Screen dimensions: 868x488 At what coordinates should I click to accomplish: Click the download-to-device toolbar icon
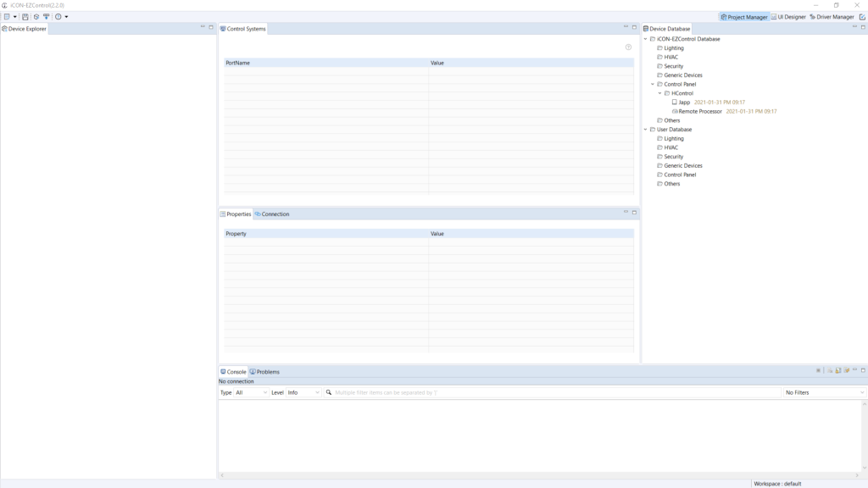tap(47, 17)
